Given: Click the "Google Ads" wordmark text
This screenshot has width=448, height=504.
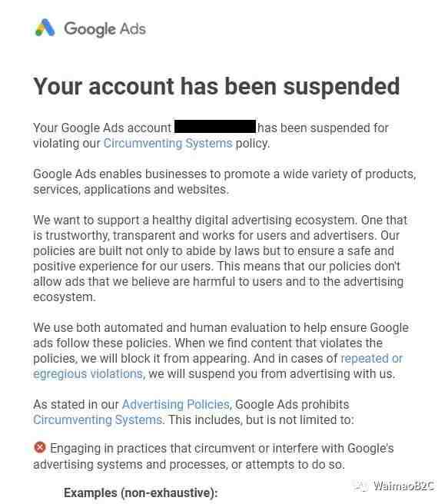Looking at the screenshot, I should 105,29.
